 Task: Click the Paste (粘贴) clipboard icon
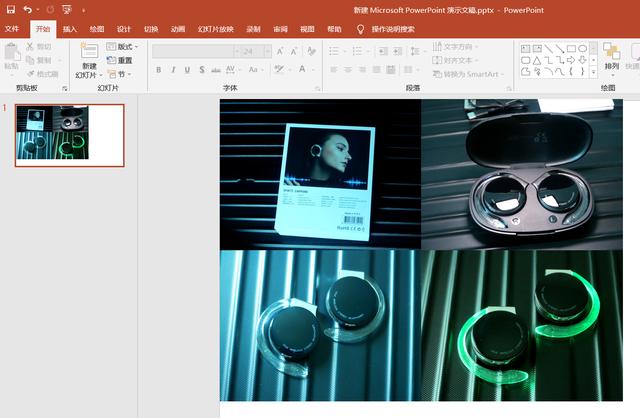[12, 52]
